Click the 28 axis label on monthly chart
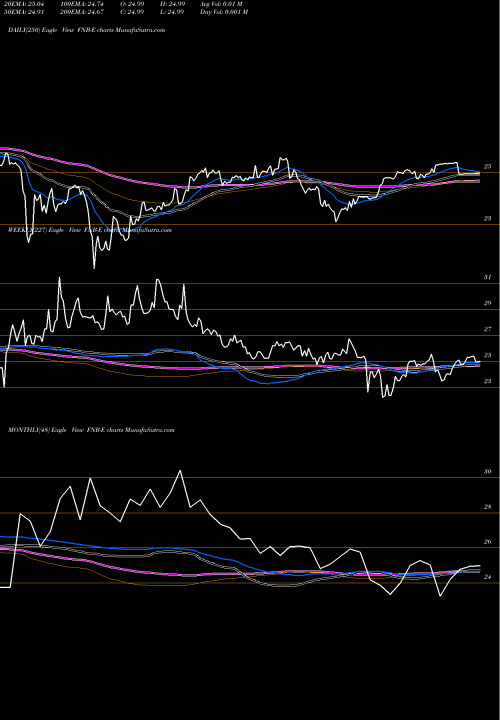This screenshot has width=500, height=720. click(488, 507)
